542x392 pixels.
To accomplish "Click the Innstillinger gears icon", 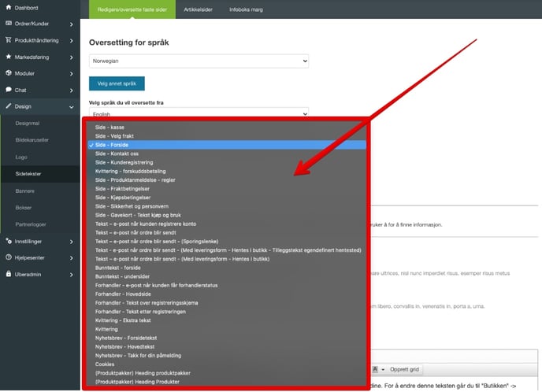I will pos(9,241).
